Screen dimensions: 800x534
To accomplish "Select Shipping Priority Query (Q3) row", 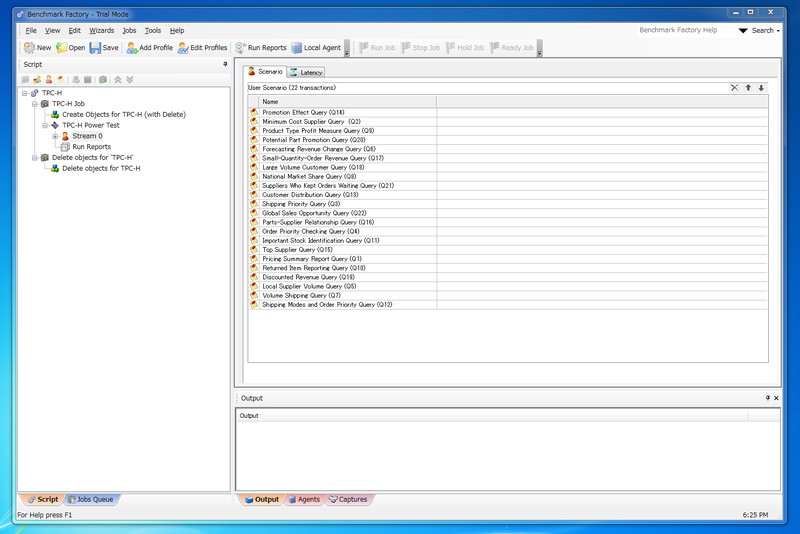I will tap(508, 204).
